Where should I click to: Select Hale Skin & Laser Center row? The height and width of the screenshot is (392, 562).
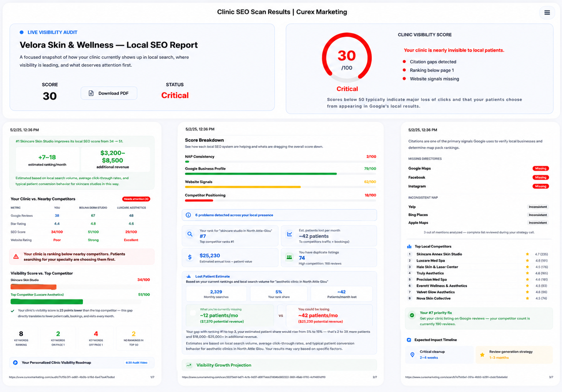479,267
